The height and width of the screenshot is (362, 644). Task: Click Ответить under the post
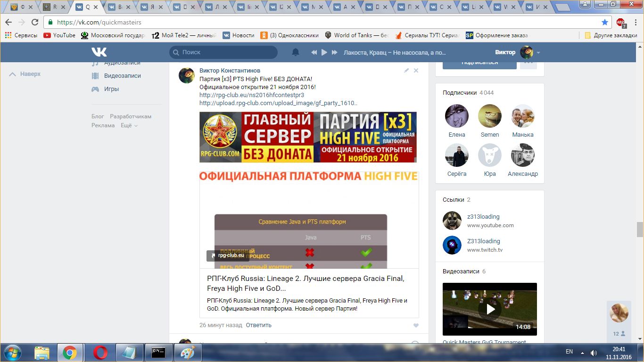(258, 325)
